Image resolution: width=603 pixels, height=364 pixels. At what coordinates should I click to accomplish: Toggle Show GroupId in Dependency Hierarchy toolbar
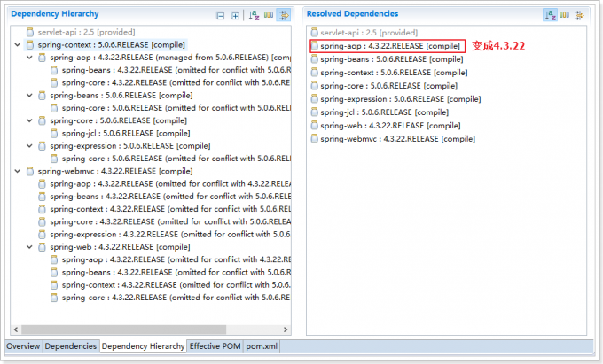(x=269, y=16)
